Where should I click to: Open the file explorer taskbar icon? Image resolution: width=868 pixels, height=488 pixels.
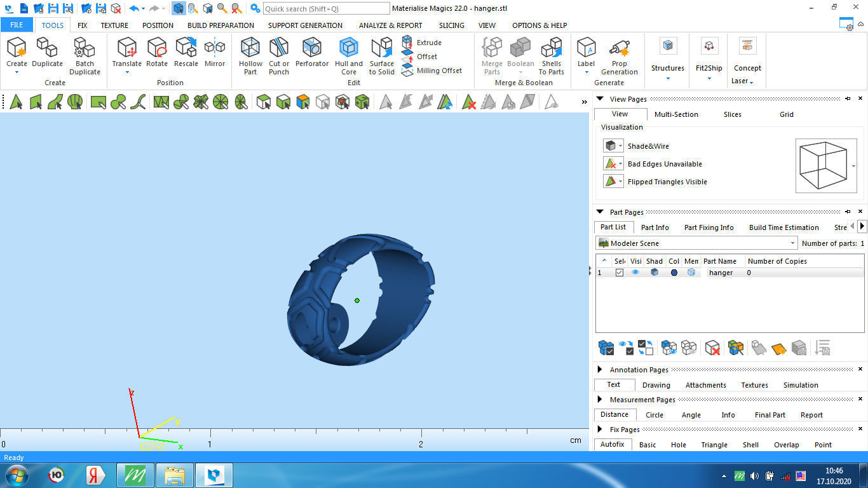click(175, 475)
